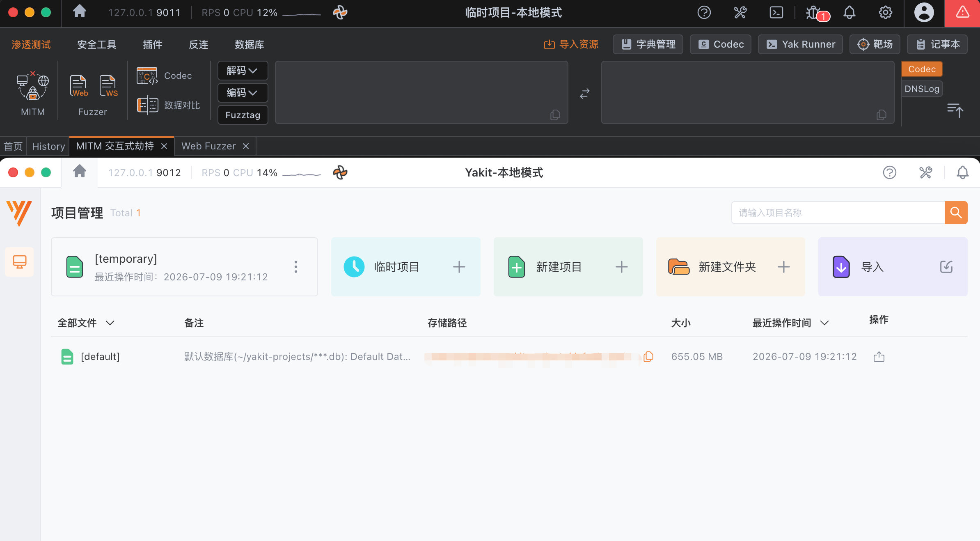Swap the codec input and output
The image size is (980, 541).
tap(585, 94)
